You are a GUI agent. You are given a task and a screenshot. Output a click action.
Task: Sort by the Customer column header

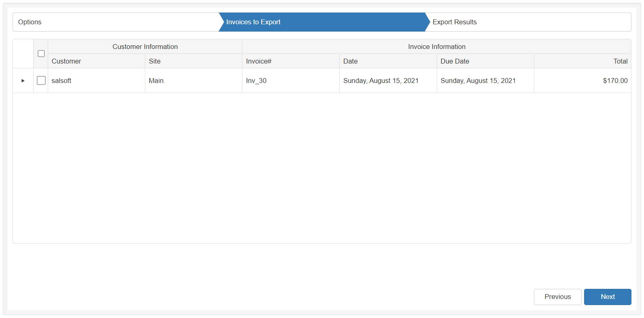(66, 61)
